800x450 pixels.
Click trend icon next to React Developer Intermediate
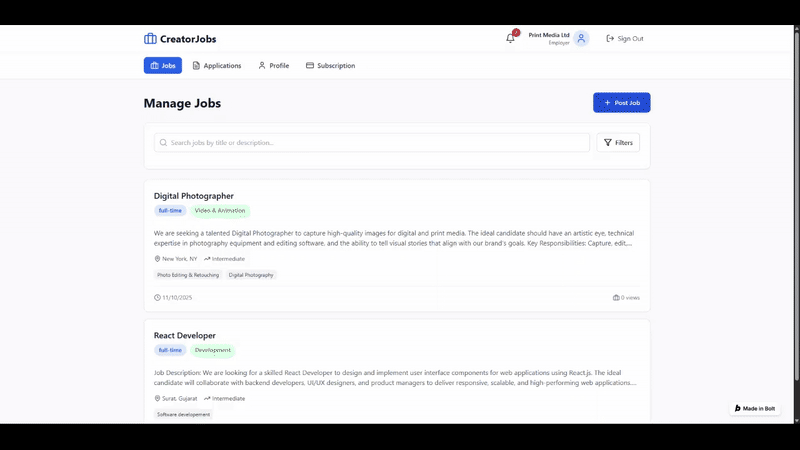207,398
